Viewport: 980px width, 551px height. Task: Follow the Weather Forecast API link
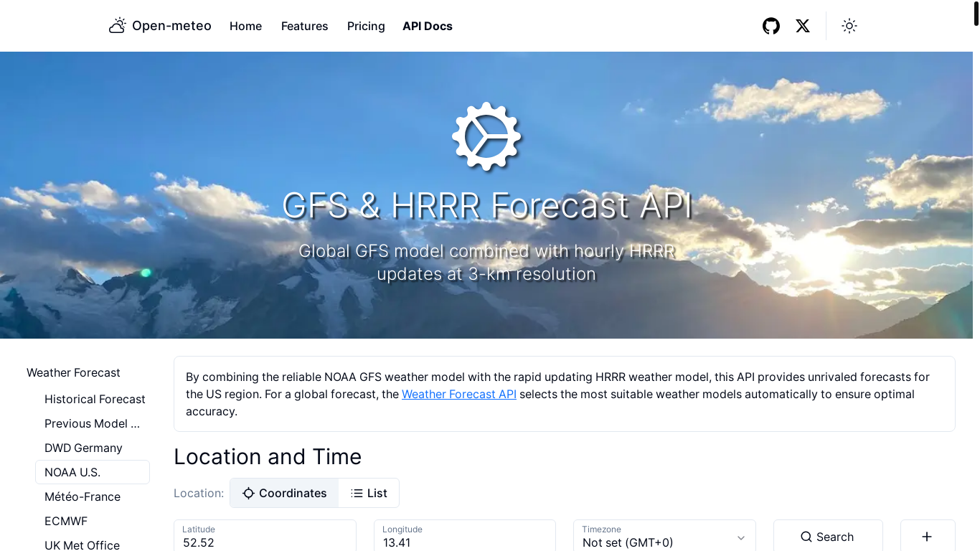coord(459,394)
